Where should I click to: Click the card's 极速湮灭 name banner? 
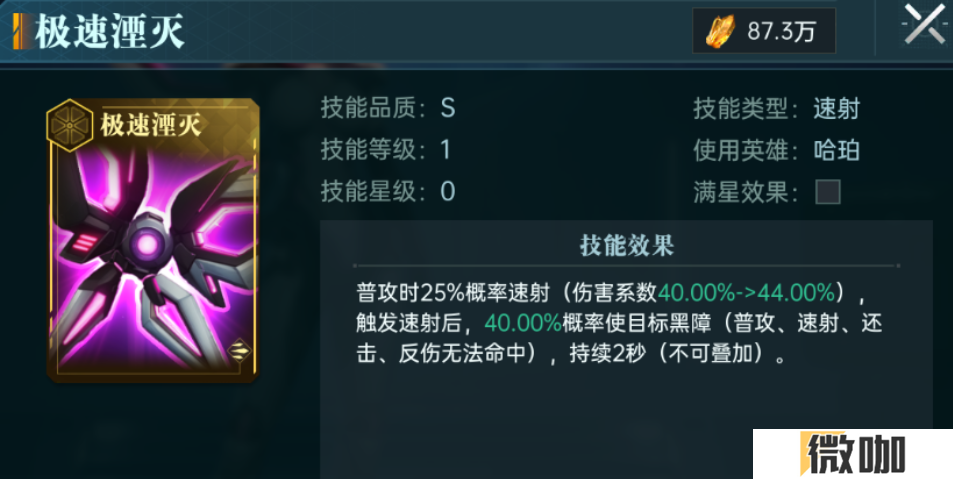click(151, 126)
